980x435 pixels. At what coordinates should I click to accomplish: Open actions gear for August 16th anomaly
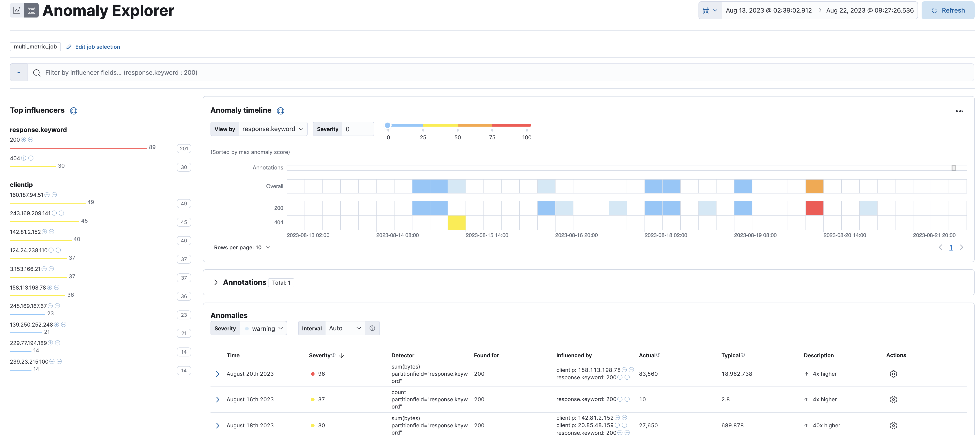click(893, 399)
